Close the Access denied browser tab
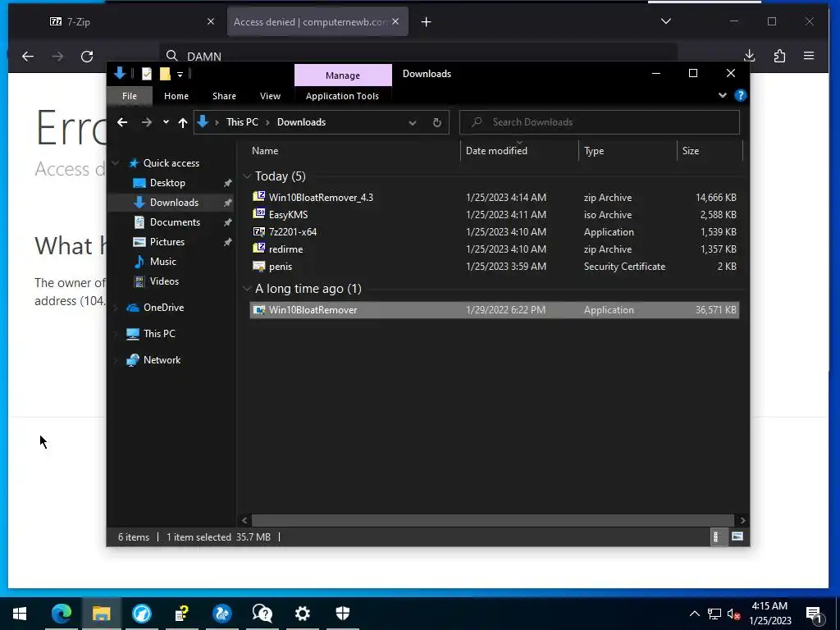 click(x=395, y=21)
